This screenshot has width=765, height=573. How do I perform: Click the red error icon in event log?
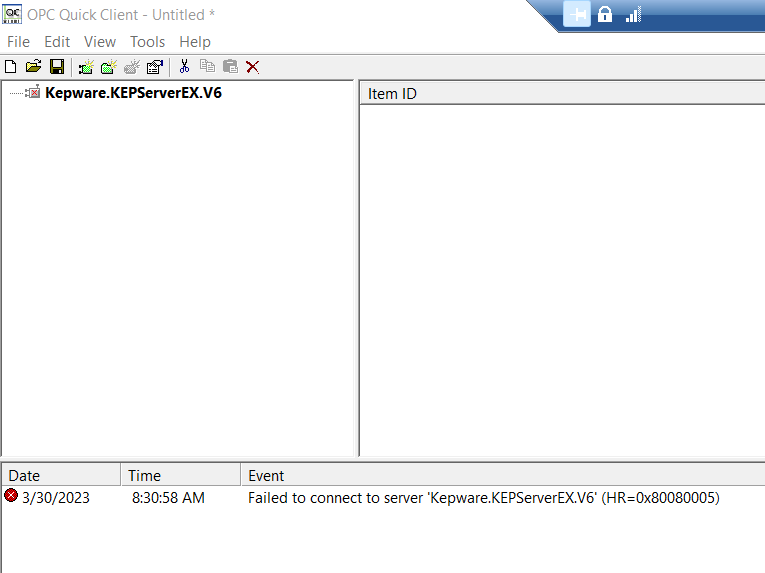[x=11, y=495]
